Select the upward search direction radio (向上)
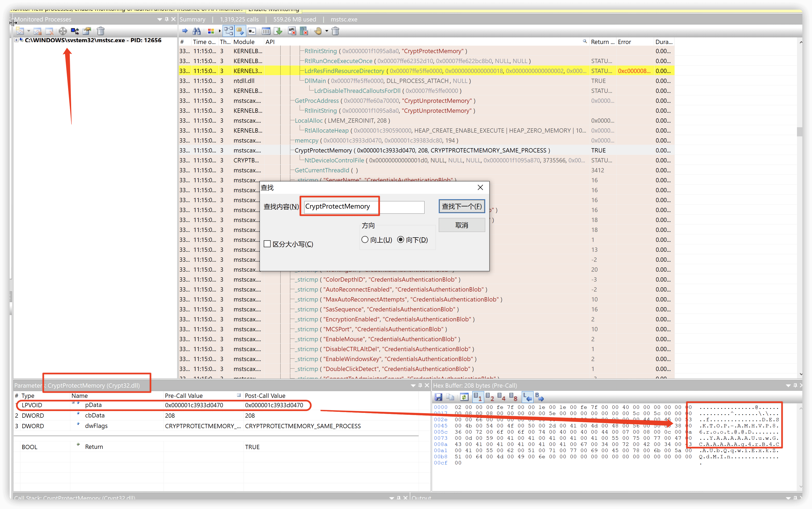Screen dimensions: 812x509 pos(365,239)
